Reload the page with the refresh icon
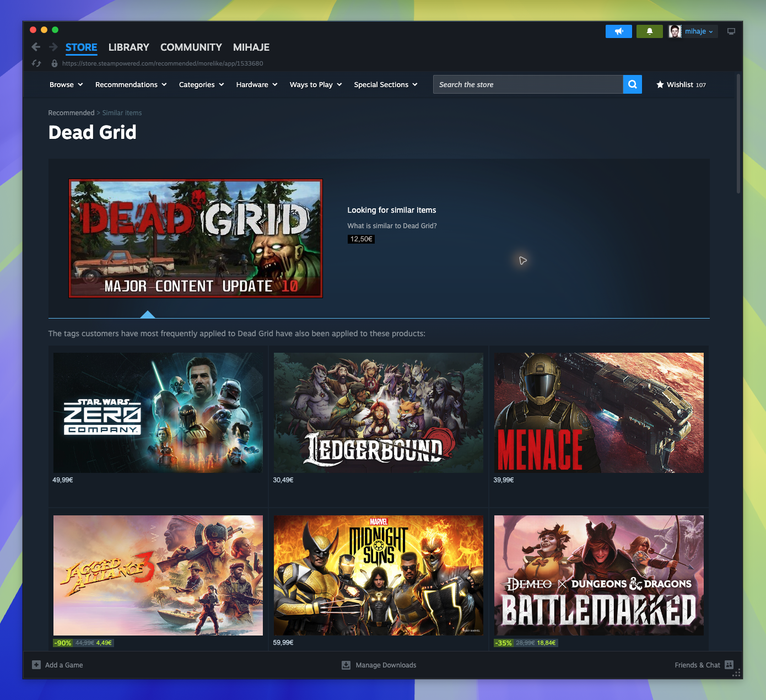766x700 pixels. [36, 63]
